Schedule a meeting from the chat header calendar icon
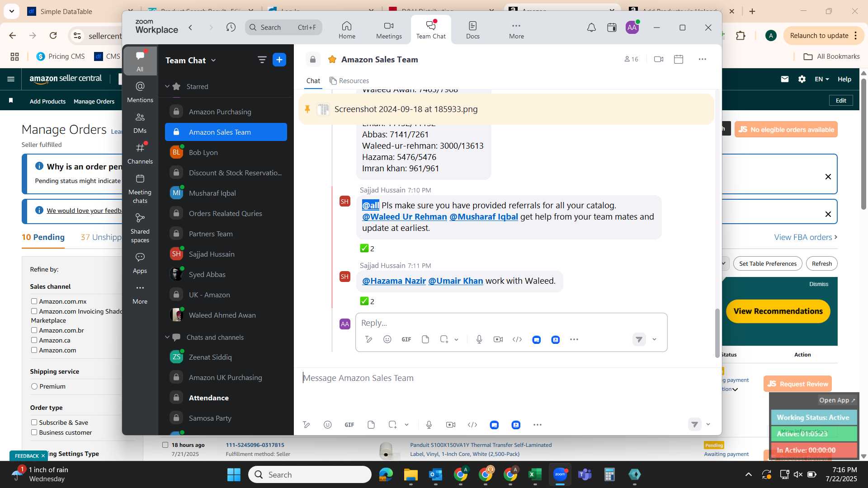 [679, 59]
